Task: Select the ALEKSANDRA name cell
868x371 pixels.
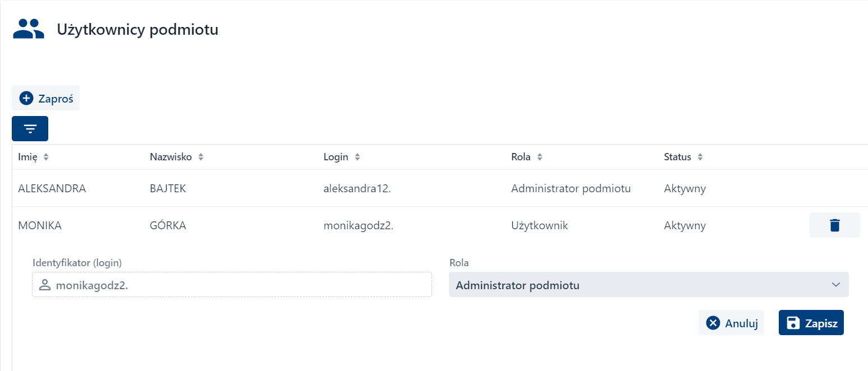Action: click(x=52, y=189)
